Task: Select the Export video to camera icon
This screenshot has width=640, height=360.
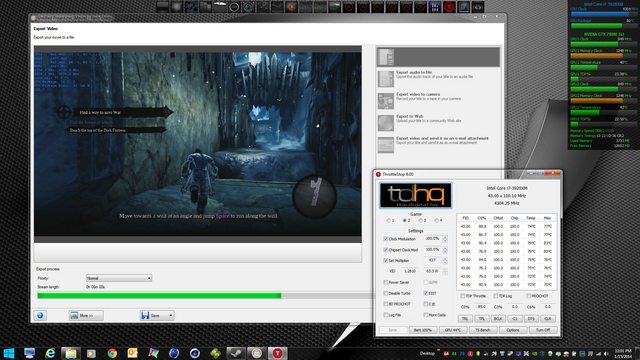Action: 385,101
